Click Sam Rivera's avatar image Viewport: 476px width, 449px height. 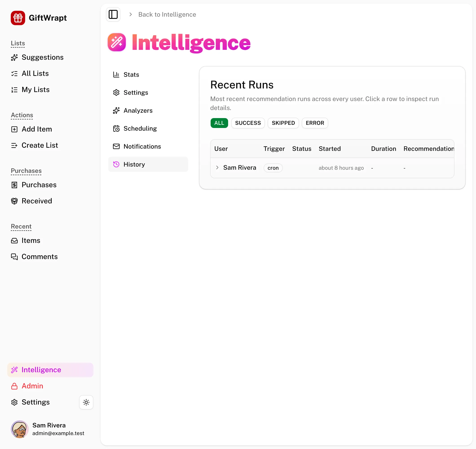click(x=20, y=429)
